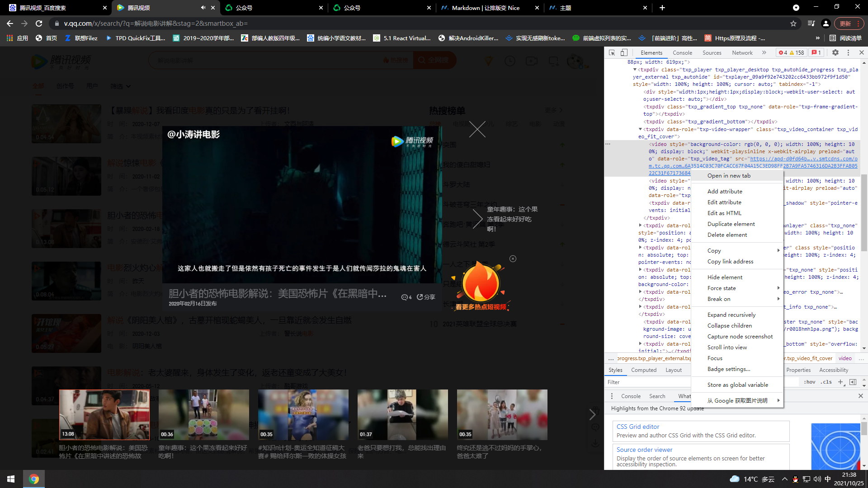Switch to the Console tab in DevTools

point(682,53)
